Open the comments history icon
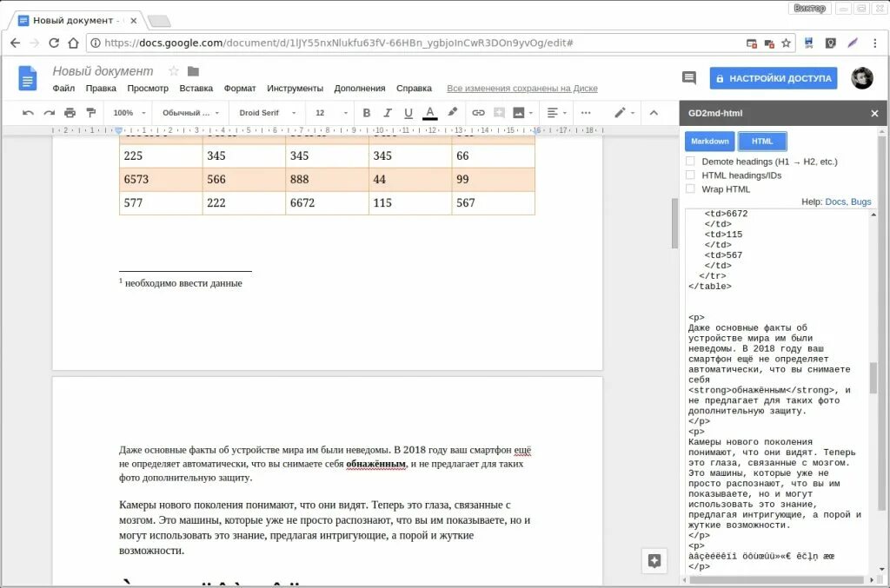Viewport: 890px width, 588px height. coord(689,78)
